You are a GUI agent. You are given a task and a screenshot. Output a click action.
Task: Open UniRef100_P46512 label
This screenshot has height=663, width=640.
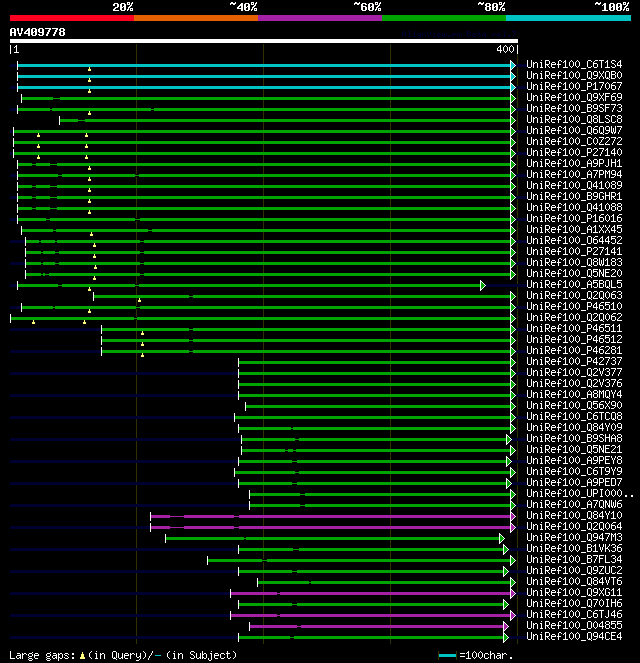[x=574, y=339]
